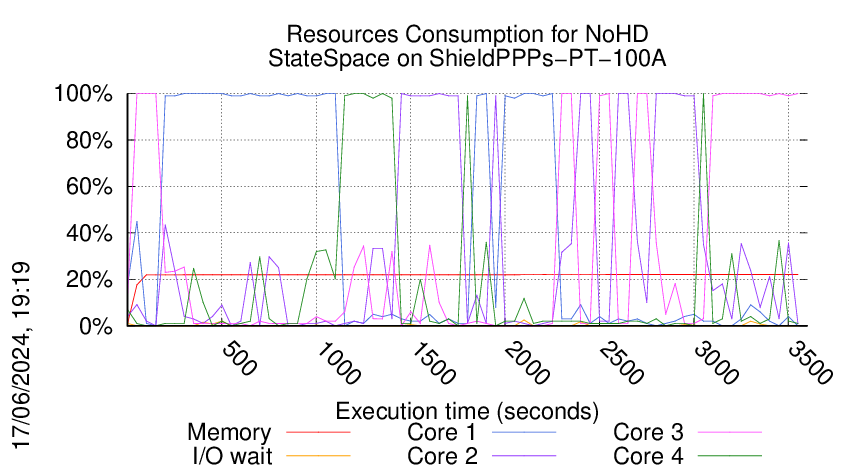Click the 1500 x-axis tick label
This screenshot has width=850, height=475.
point(433,363)
